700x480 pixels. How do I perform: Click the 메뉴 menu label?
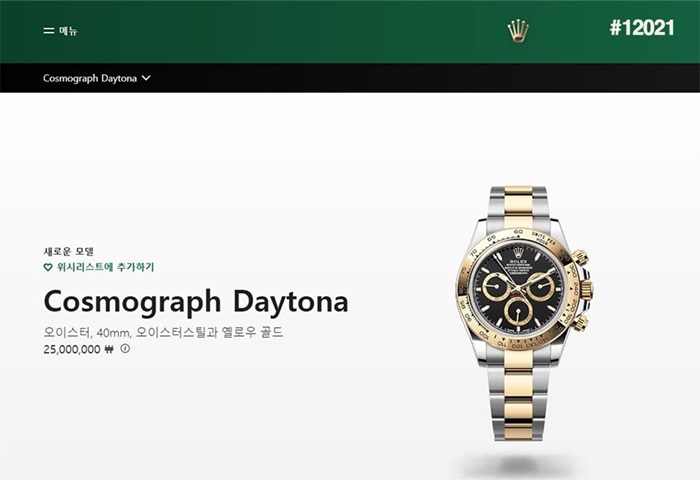click(68, 31)
